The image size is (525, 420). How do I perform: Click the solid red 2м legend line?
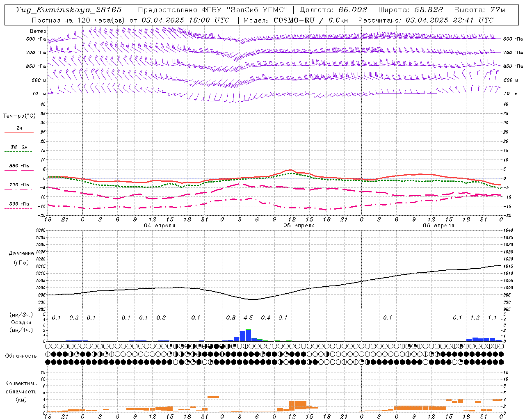point(19,133)
